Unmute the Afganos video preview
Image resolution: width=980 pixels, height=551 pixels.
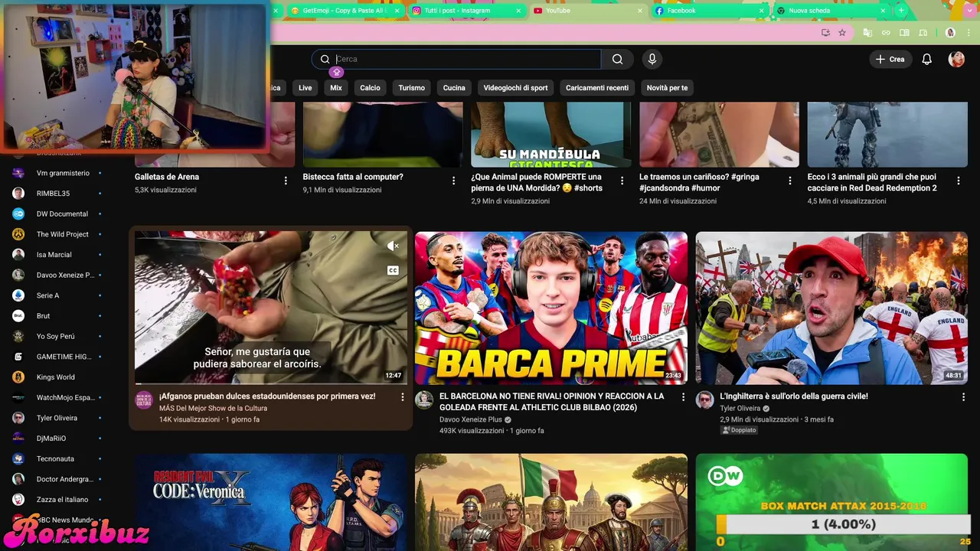coord(393,246)
